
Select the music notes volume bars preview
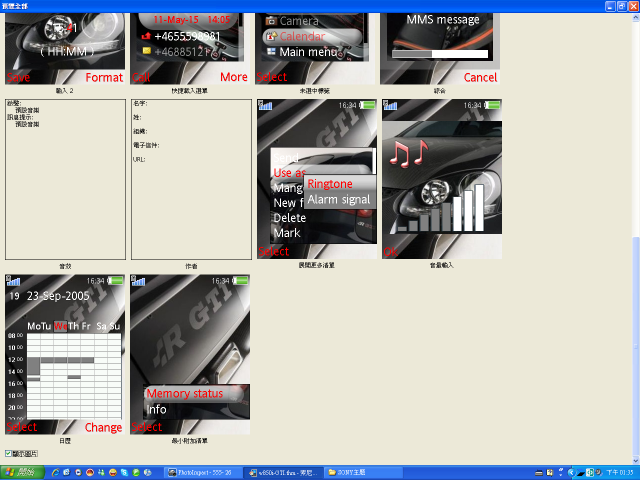442,179
